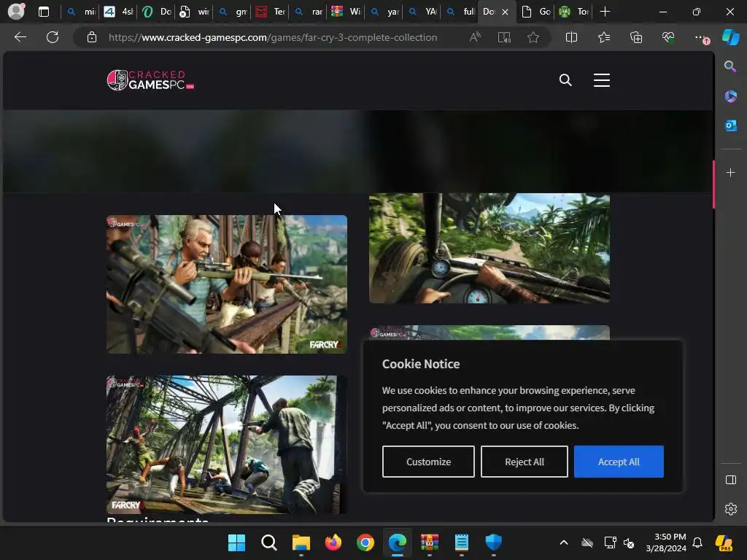Open Notepad from the taskbar
747x560 pixels.
tap(462, 542)
